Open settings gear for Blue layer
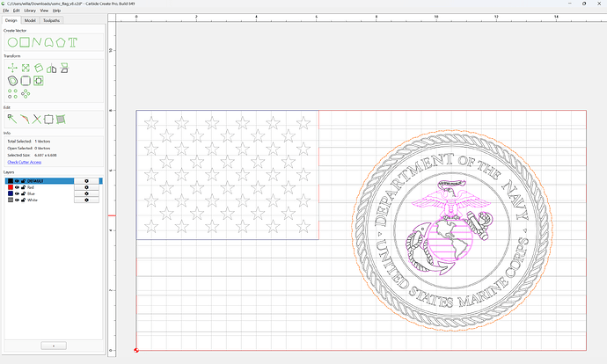Image resolution: width=607 pixels, height=364 pixels. (86, 193)
